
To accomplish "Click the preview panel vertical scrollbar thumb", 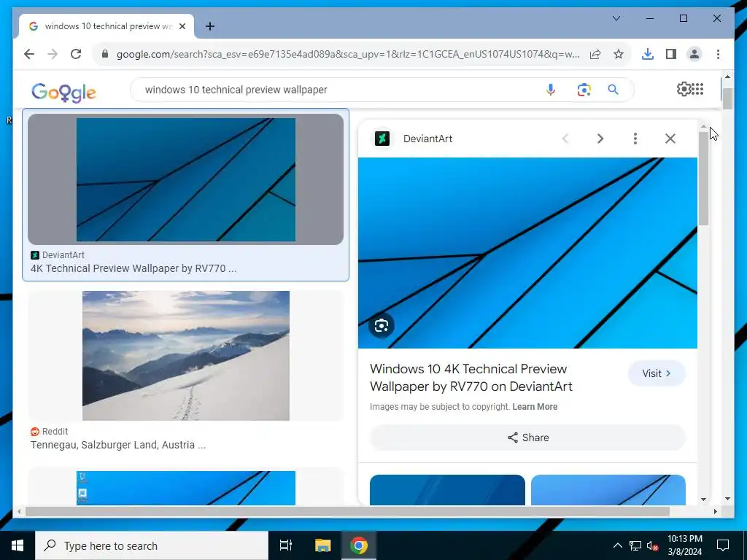I will [704, 179].
